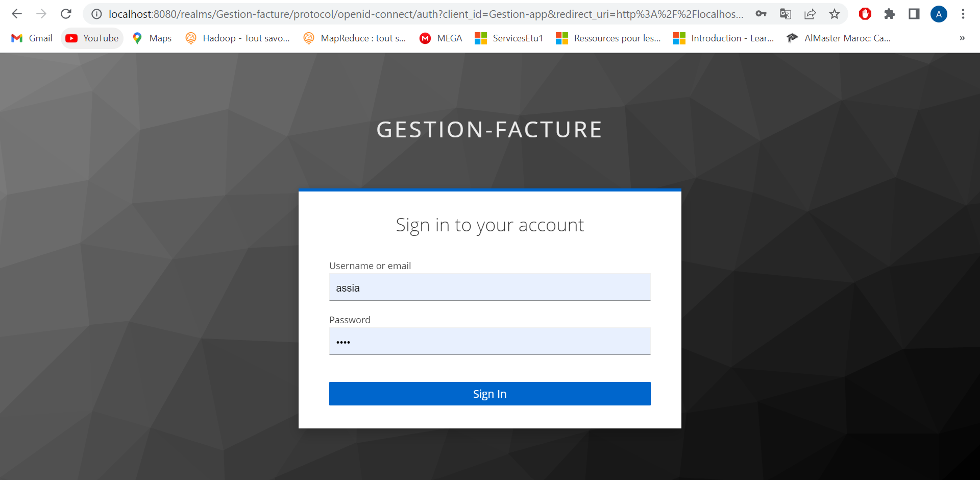Open the browser extensions puzzle icon

890,14
